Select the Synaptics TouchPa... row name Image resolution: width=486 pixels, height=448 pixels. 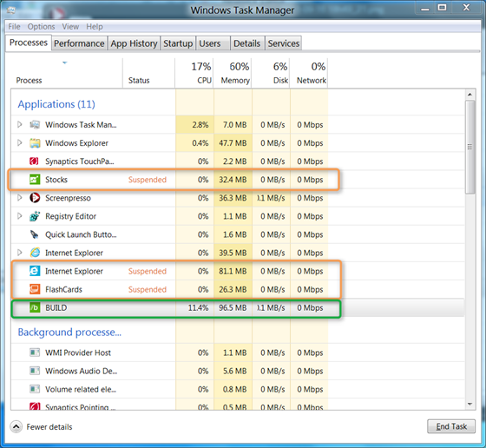pos(80,161)
